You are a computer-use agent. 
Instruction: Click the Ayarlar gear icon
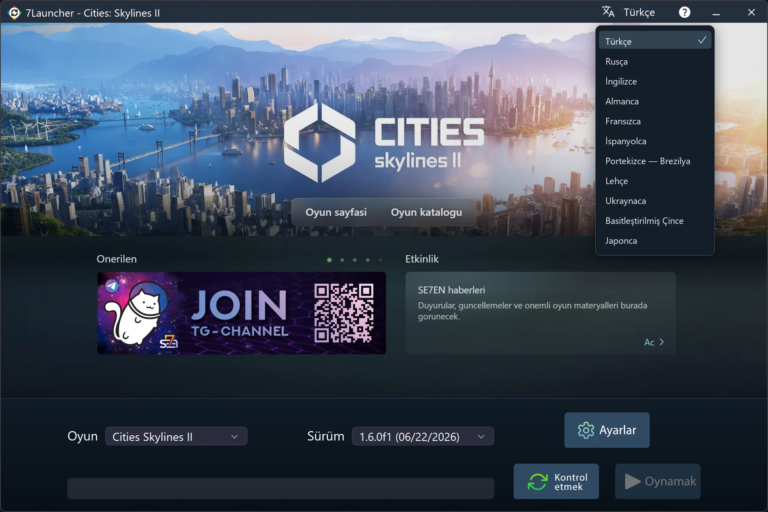click(x=585, y=430)
